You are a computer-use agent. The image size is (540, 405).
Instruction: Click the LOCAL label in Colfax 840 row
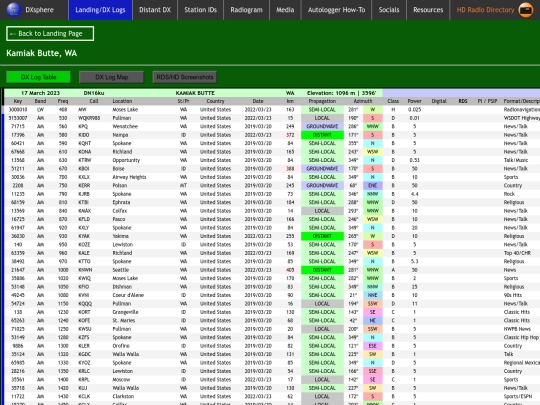coord(322,211)
